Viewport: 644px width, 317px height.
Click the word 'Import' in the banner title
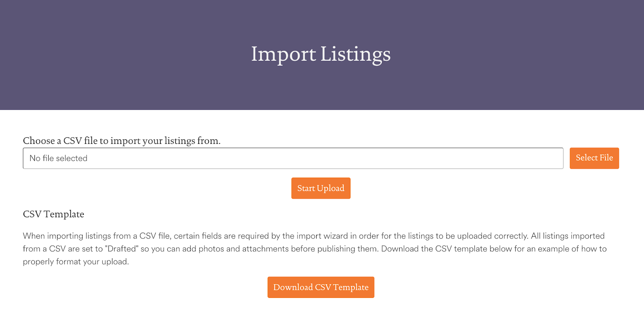[x=283, y=54]
